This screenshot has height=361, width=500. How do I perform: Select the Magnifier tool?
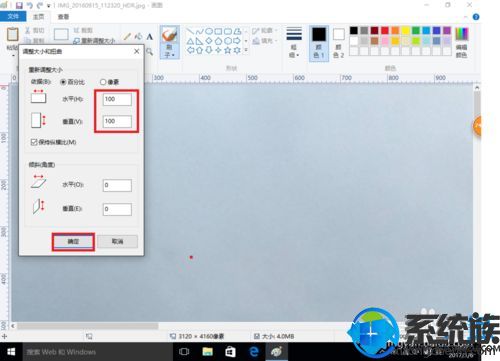click(150, 51)
